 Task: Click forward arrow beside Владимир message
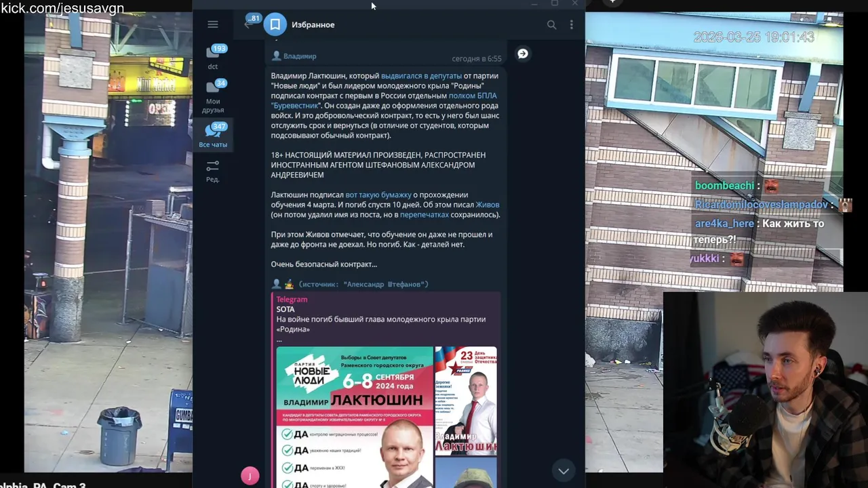tap(523, 54)
